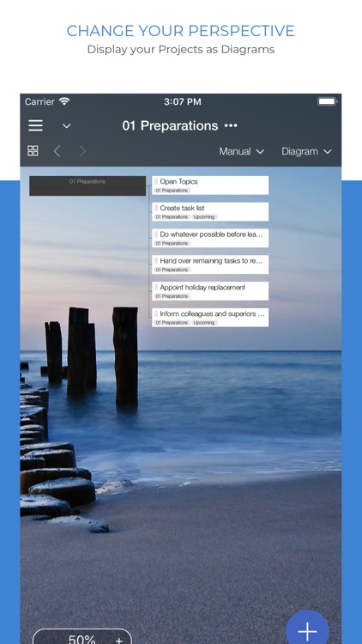
Task: Open the Diagram view dropdown
Action: point(306,151)
